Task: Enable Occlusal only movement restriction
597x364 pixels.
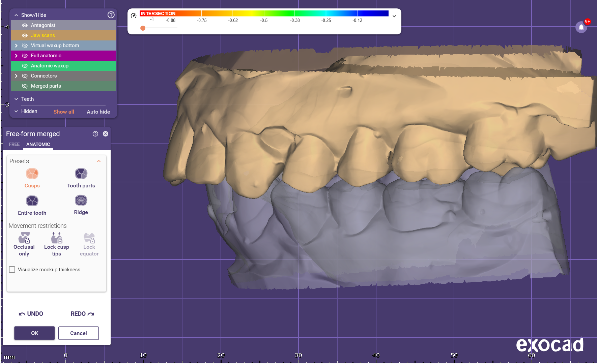Action: tap(24, 238)
